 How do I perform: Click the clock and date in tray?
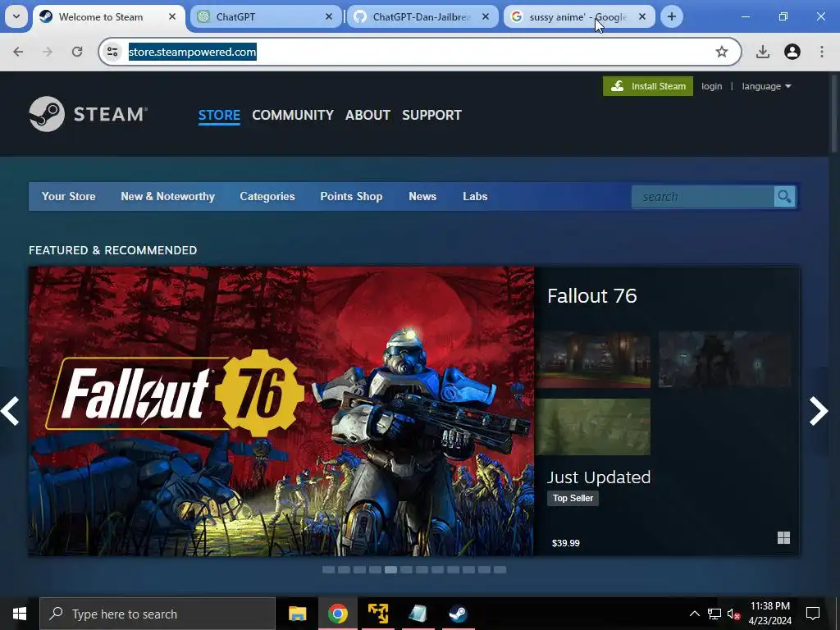click(x=769, y=614)
